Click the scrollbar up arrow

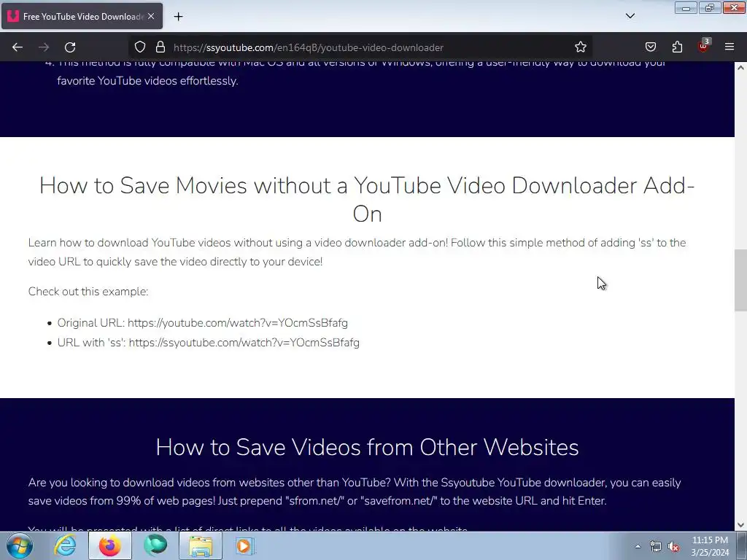click(740, 68)
